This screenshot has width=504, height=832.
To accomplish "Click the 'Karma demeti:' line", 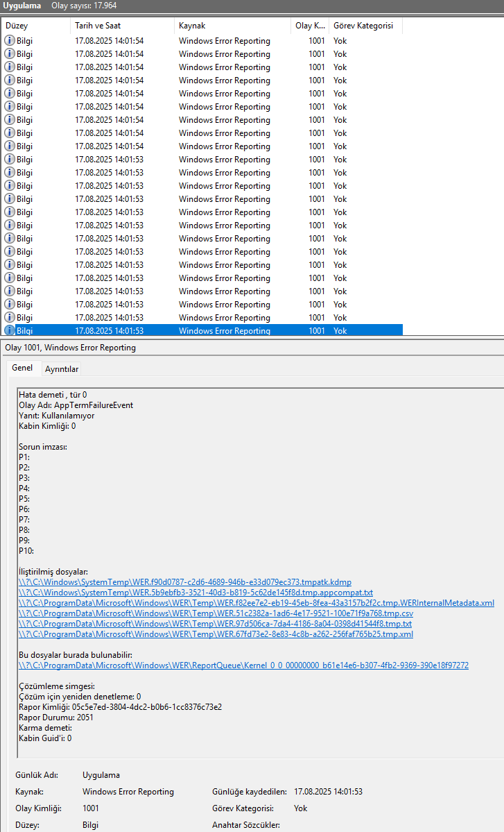I will (45, 728).
